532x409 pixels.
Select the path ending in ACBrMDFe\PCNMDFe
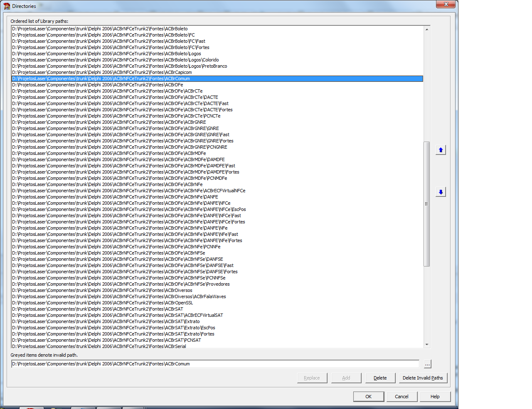[x=217, y=178]
